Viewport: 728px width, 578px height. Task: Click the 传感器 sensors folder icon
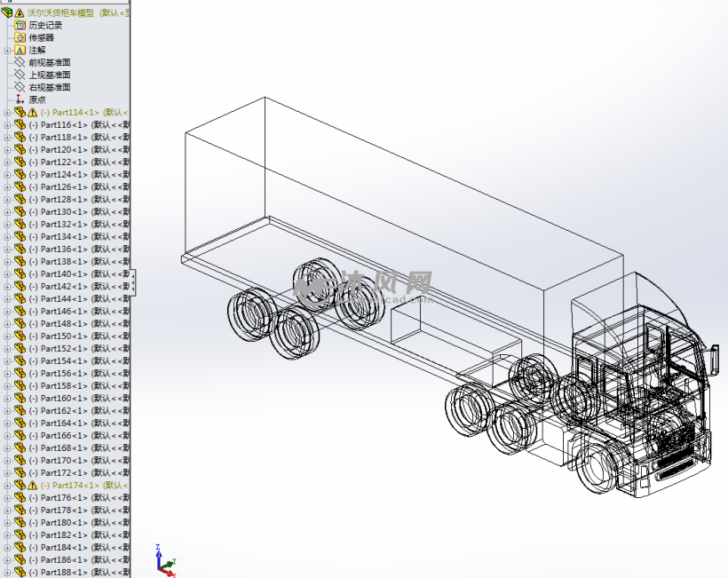pos(20,37)
